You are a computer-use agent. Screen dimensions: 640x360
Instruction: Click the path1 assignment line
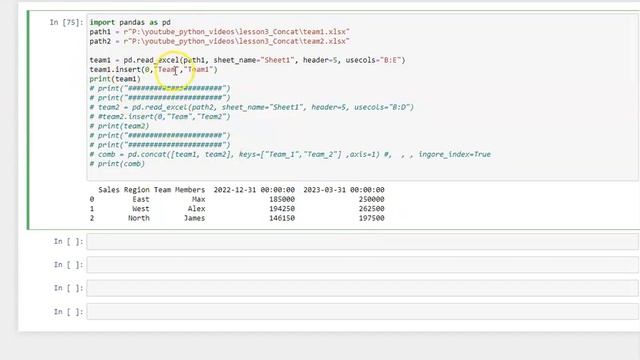pyautogui.click(x=220, y=31)
